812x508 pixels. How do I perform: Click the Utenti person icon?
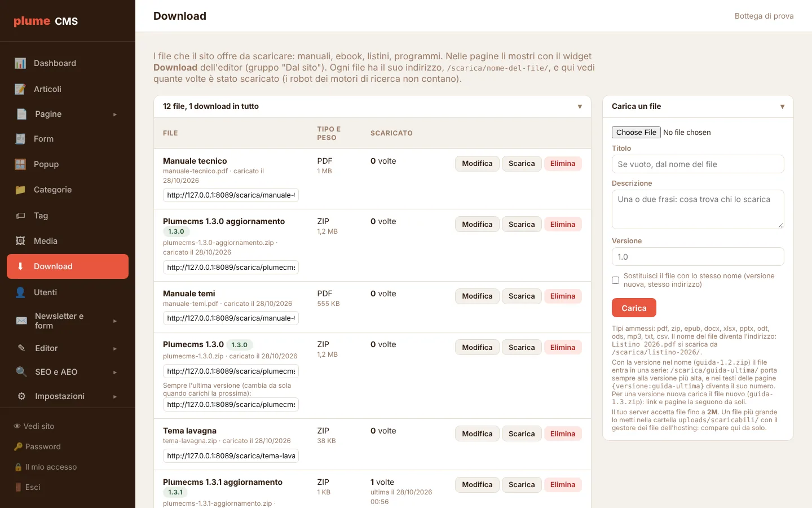(20, 292)
